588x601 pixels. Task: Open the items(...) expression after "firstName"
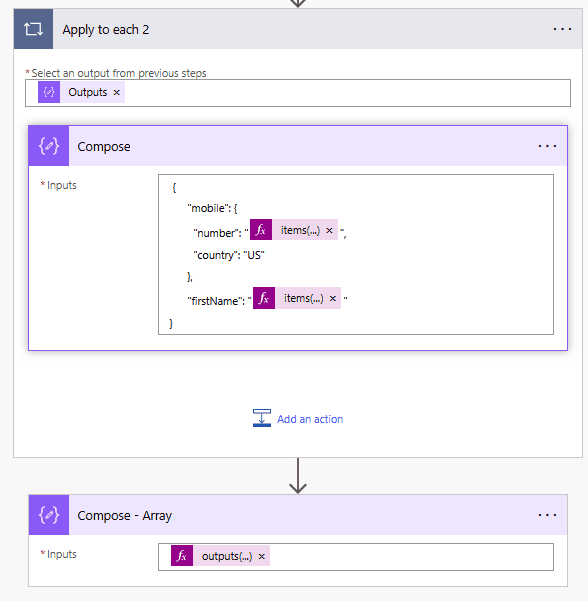click(304, 298)
